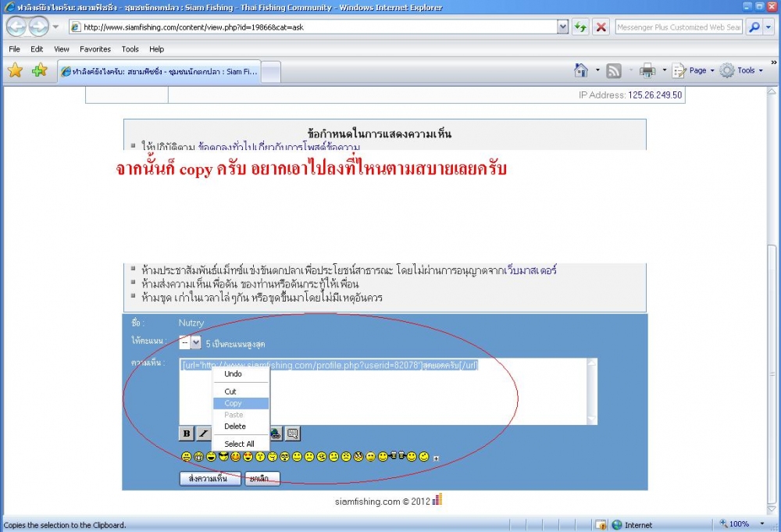Open the webmaster link in the rules list
This screenshot has height=532, width=781.
tap(530, 270)
